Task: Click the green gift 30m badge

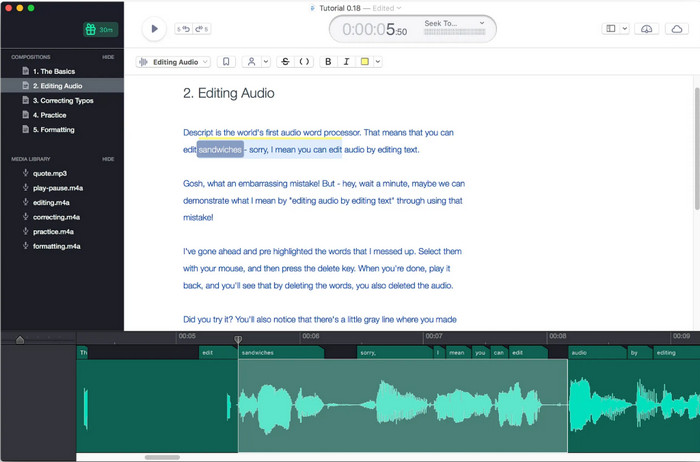Action: pyautogui.click(x=100, y=29)
